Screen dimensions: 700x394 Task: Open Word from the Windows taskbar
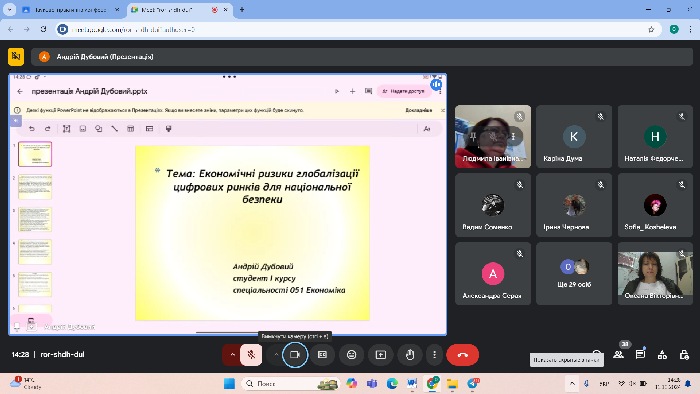[412, 383]
